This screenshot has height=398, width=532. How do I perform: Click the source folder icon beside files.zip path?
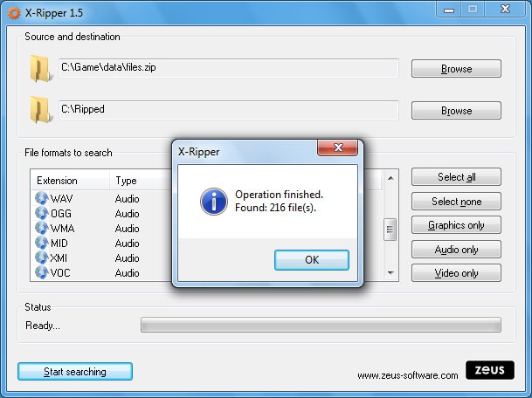click(x=41, y=69)
